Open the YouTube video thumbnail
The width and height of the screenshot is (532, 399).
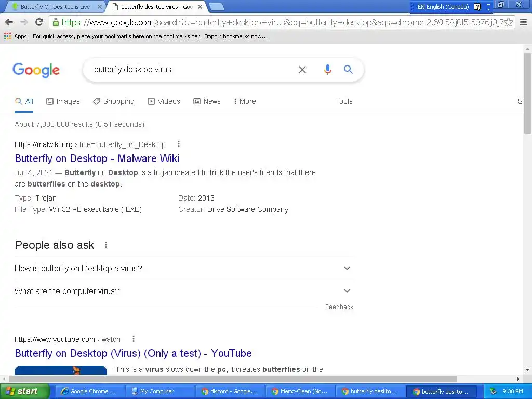[x=61, y=370]
